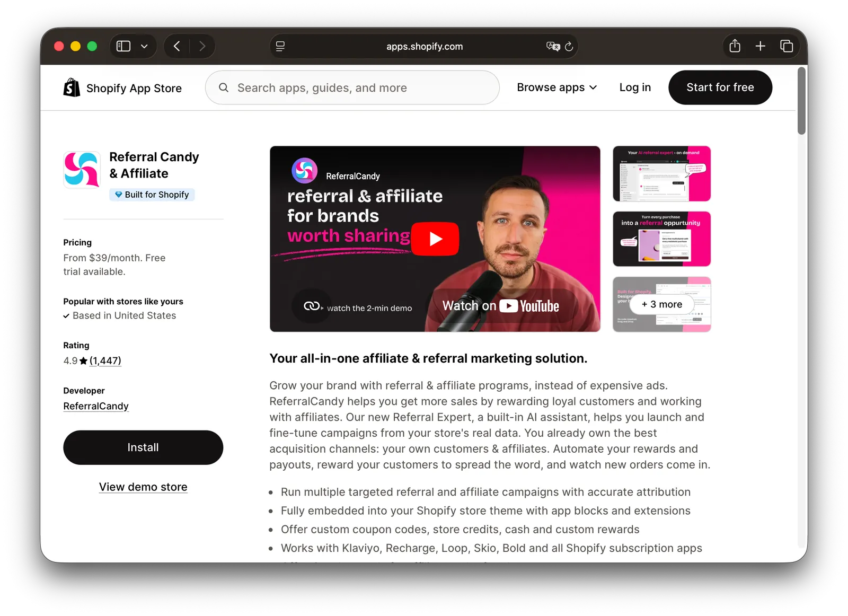Click Watch on YouTube link

tap(501, 306)
